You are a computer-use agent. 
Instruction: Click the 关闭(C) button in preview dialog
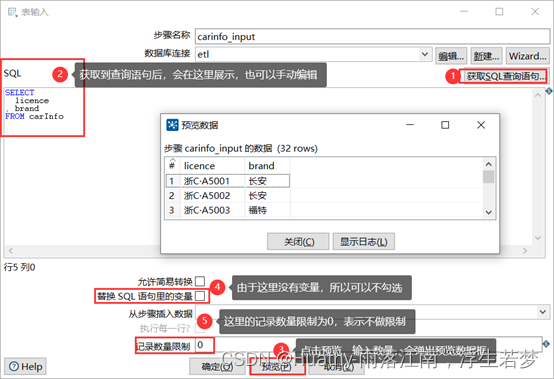point(298,242)
